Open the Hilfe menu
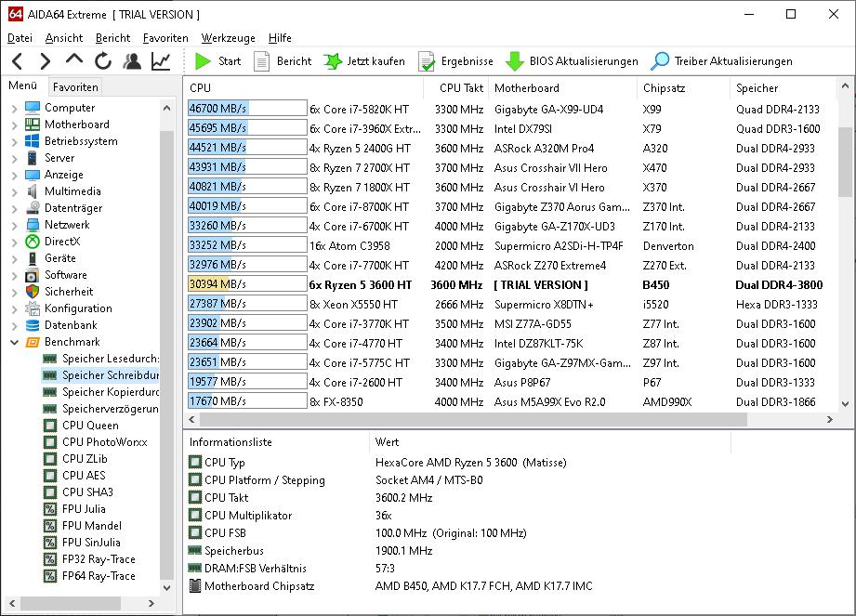The width and height of the screenshot is (856, 616). pos(280,38)
